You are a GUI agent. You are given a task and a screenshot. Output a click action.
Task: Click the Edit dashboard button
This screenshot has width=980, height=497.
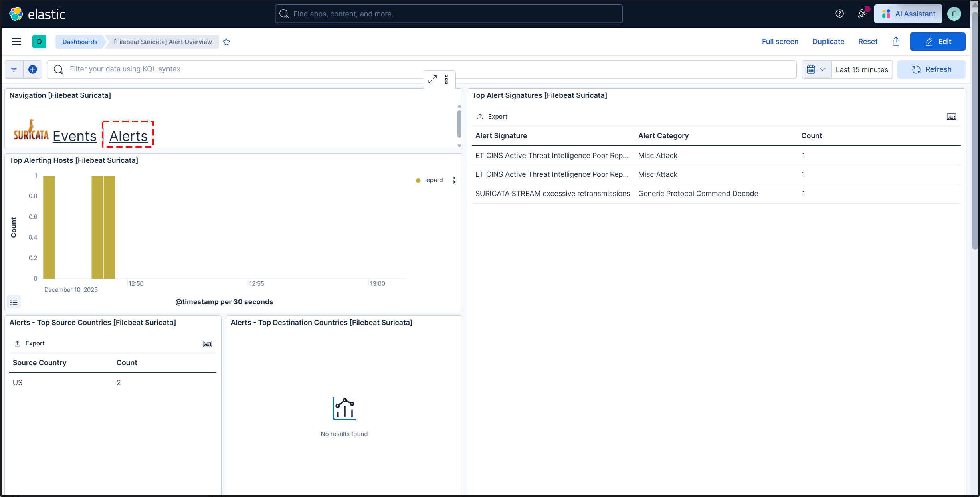coord(937,42)
